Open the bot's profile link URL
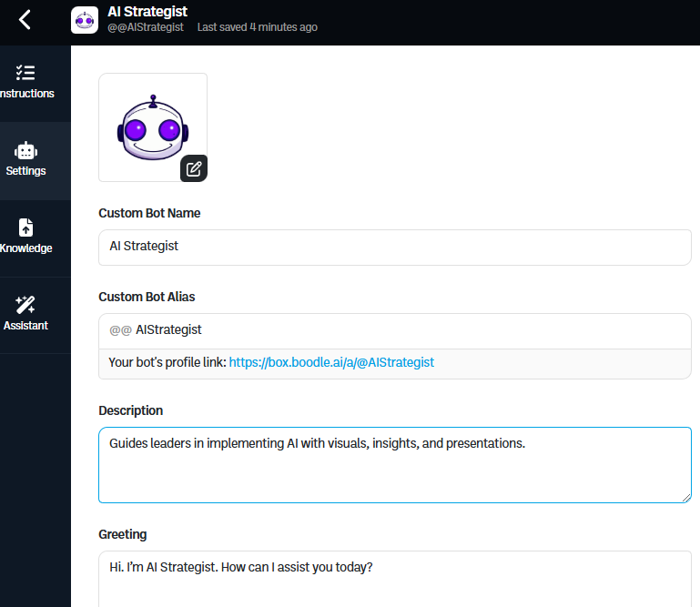The width and height of the screenshot is (700, 607). point(331,362)
